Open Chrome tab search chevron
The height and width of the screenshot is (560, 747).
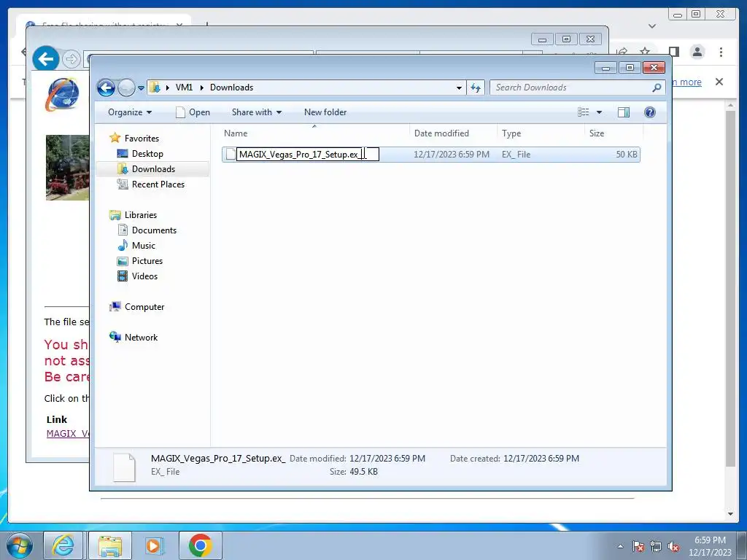click(652, 26)
